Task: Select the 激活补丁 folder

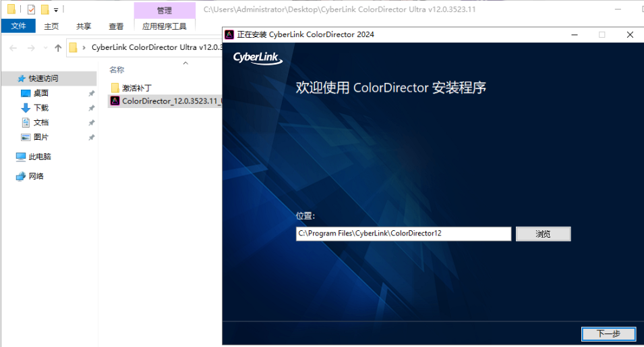Action: tap(137, 88)
